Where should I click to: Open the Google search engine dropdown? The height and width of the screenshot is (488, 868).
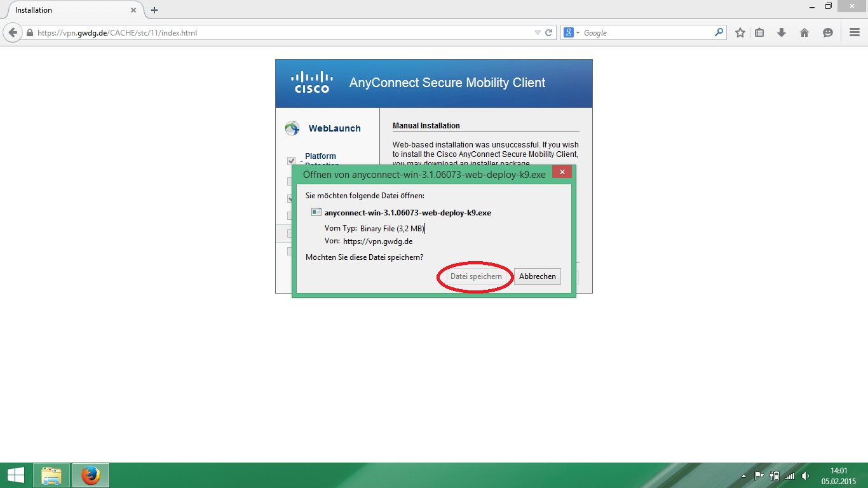click(571, 32)
